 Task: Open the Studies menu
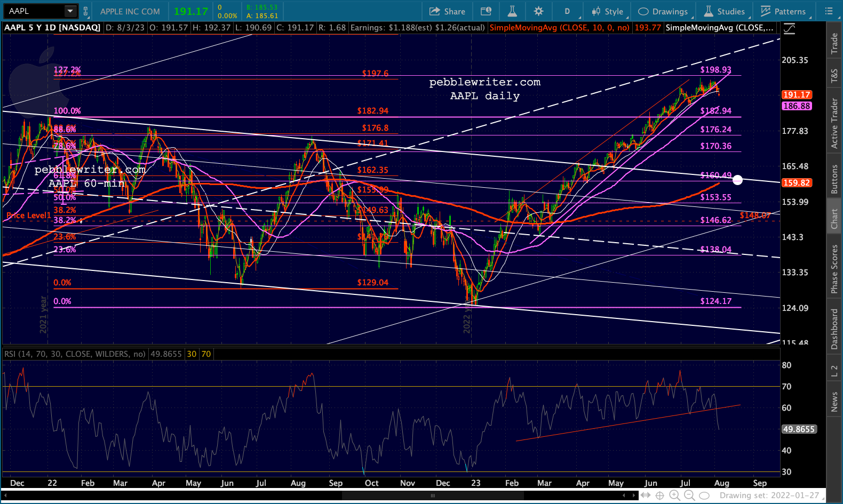(x=725, y=11)
